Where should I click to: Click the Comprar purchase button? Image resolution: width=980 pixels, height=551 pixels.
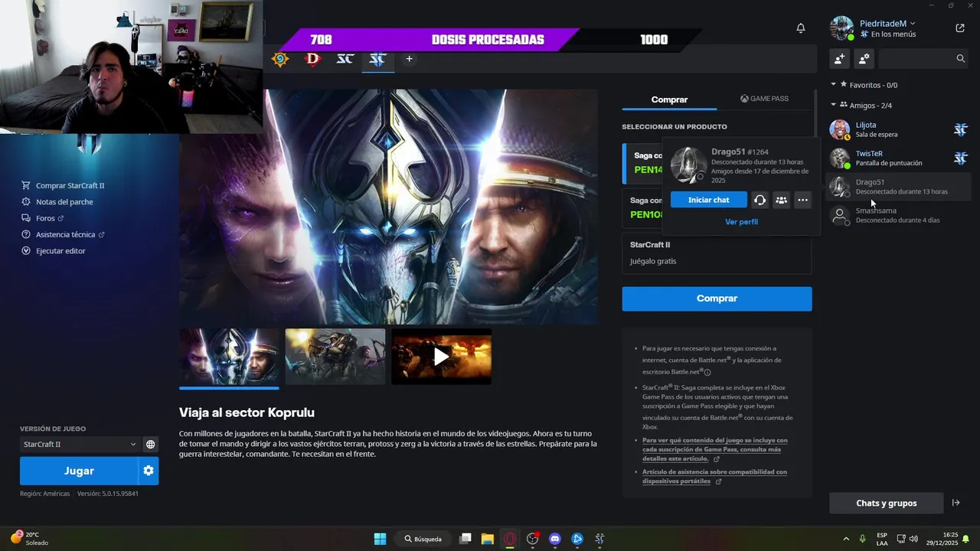coord(717,298)
